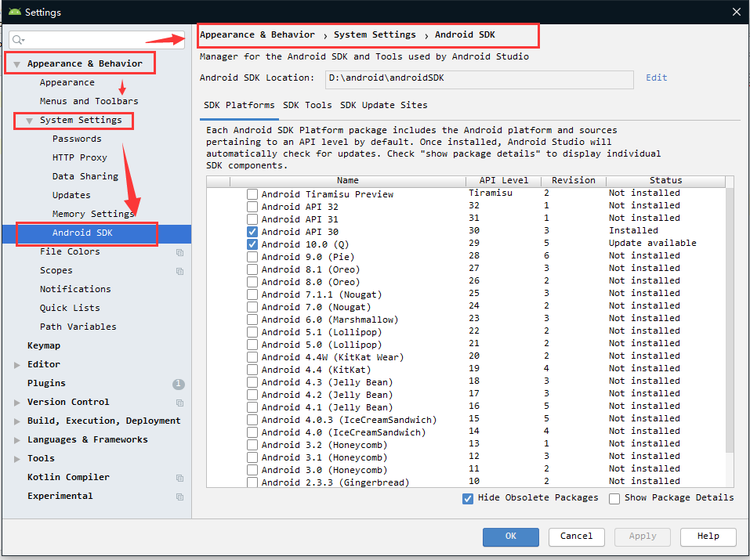750x560 pixels.
Task: Collapse Appearance & Behavior tree node
Action: [16, 64]
